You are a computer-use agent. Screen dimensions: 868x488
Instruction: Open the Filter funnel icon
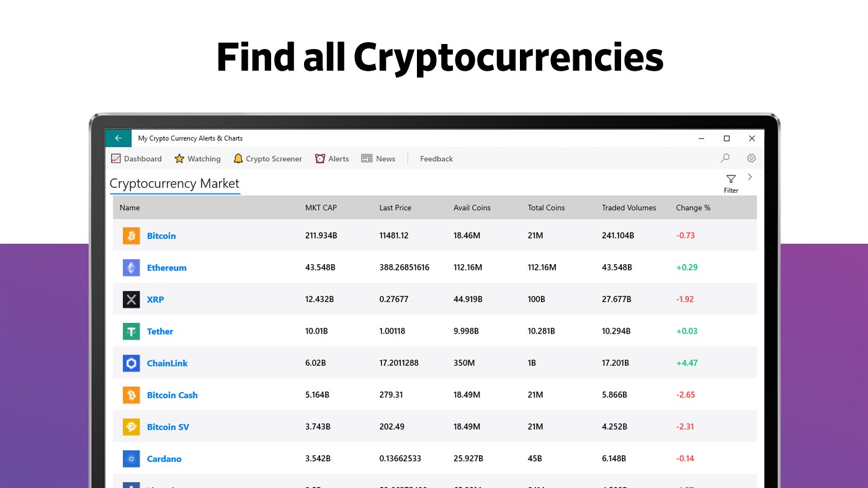pos(731,179)
